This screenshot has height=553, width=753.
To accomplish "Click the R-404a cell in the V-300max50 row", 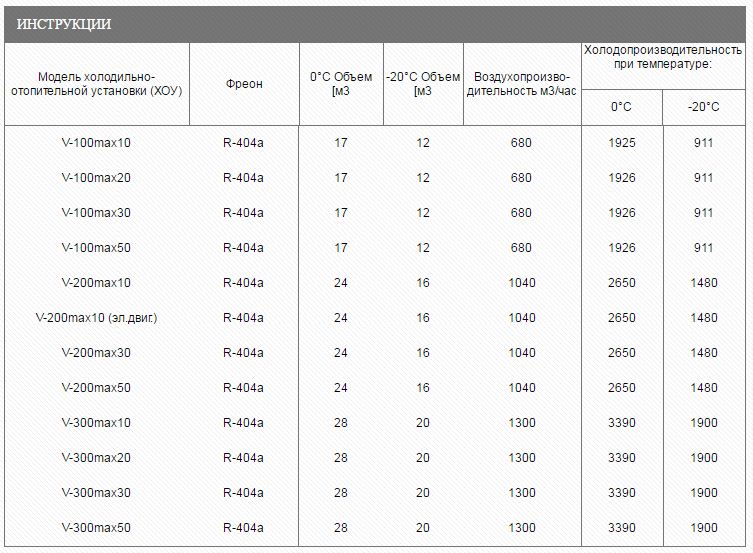I will click(243, 528).
